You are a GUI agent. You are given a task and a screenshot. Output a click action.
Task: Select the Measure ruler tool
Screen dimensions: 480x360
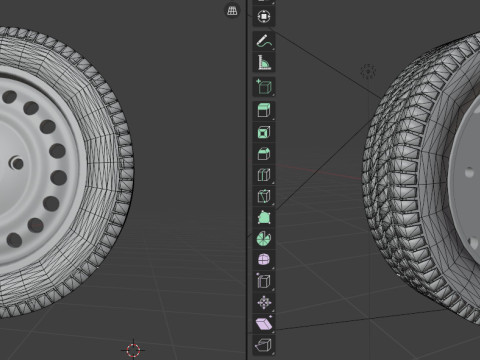(264, 63)
